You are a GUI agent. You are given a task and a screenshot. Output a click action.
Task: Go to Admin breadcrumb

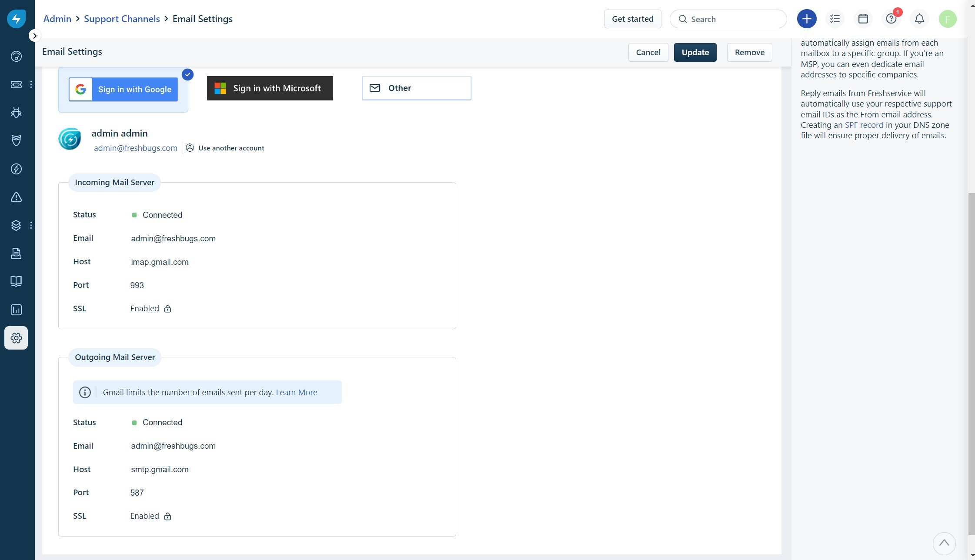[x=57, y=19]
